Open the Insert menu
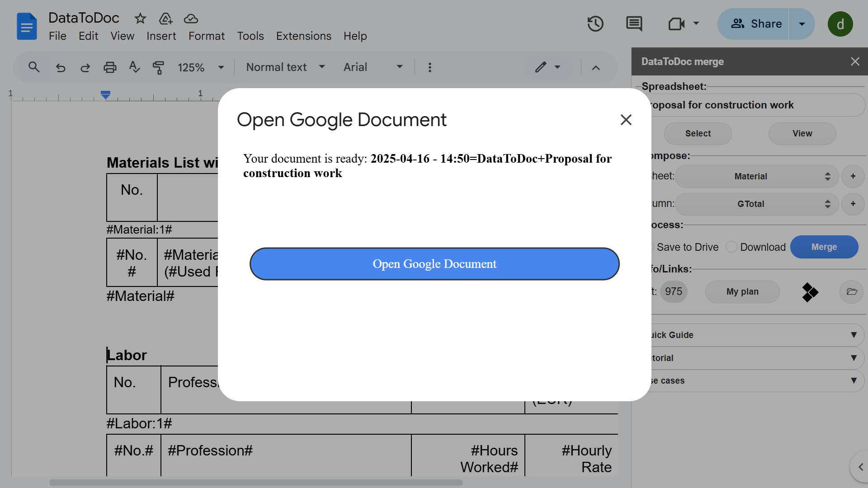Viewport: 868px width, 488px height. [161, 36]
